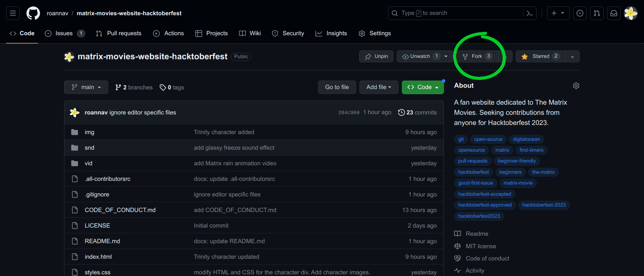Open the main branch selector
644x276 pixels.
[x=86, y=87]
